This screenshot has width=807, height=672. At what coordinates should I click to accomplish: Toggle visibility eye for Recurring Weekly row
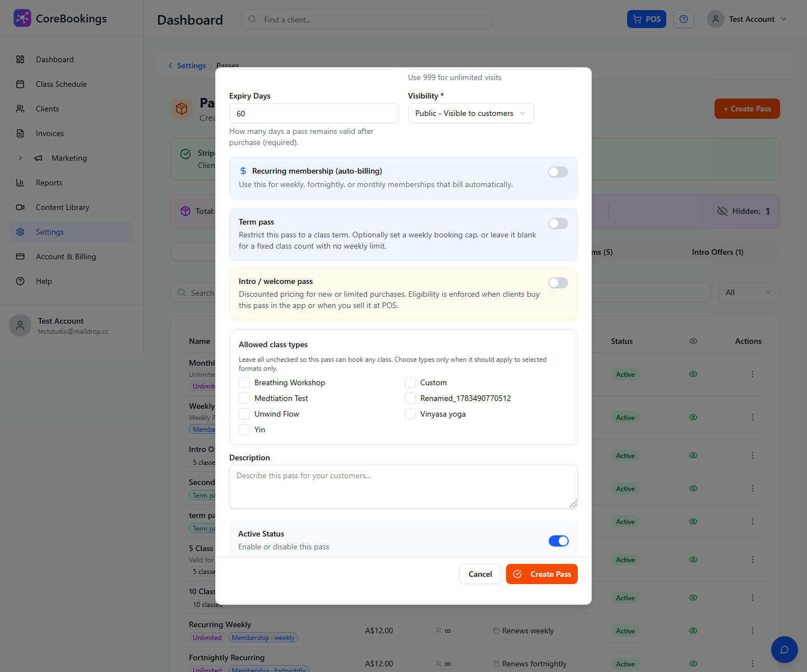[693, 631]
